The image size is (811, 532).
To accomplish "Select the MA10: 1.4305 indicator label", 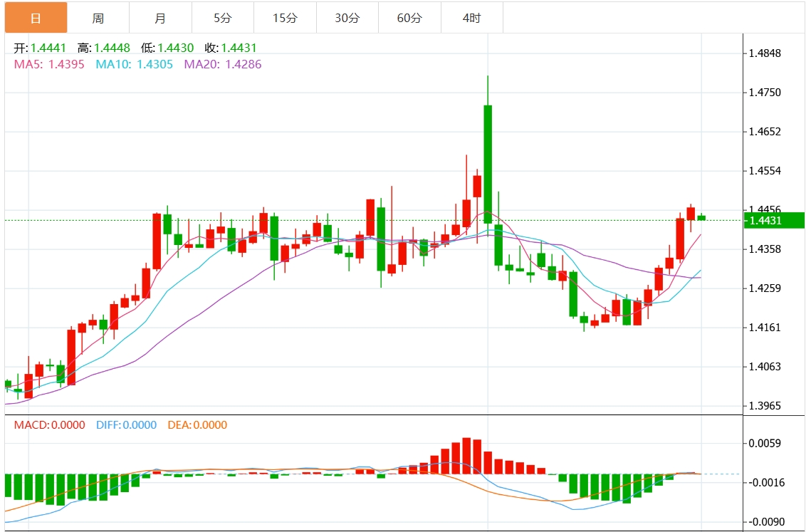I will click(135, 64).
